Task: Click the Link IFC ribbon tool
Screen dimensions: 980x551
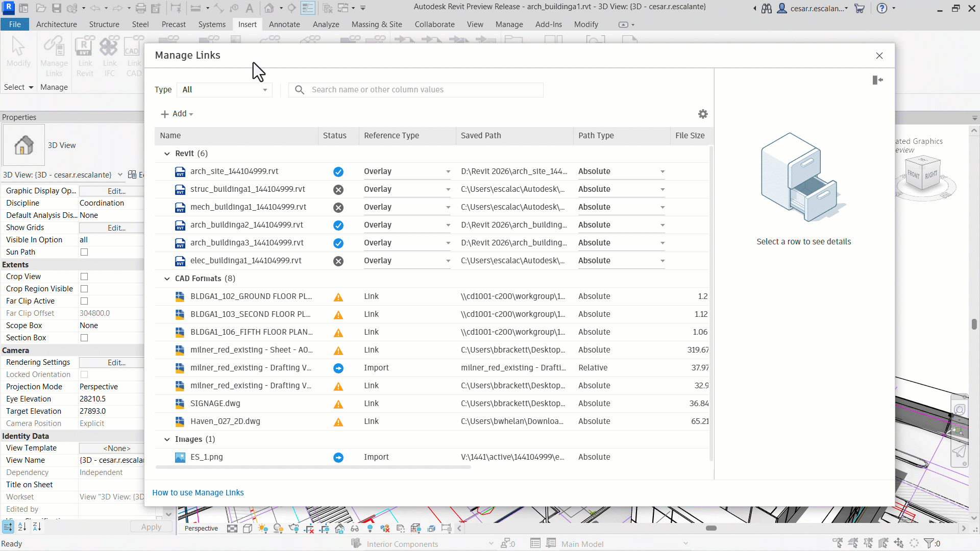Action: click(x=109, y=56)
